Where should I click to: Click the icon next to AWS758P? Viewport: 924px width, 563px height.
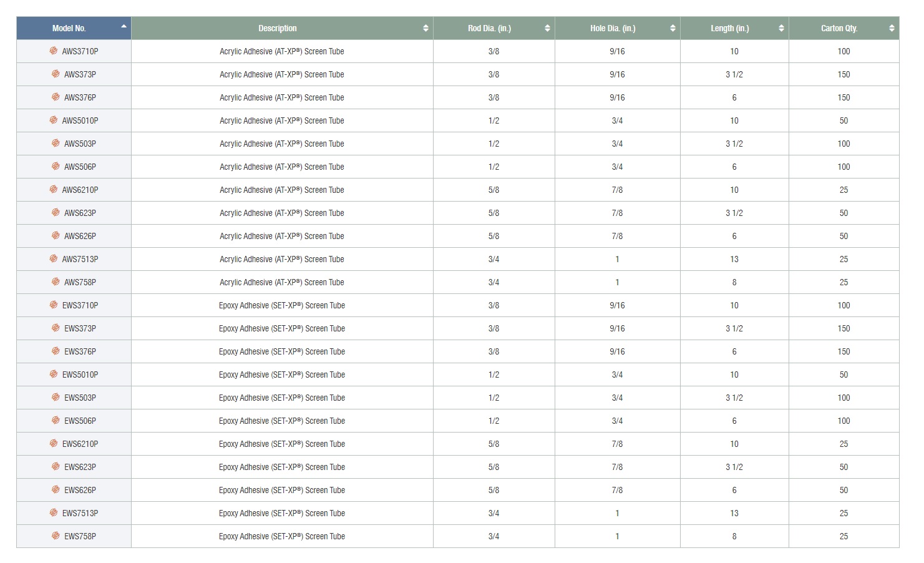click(x=56, y=282)
